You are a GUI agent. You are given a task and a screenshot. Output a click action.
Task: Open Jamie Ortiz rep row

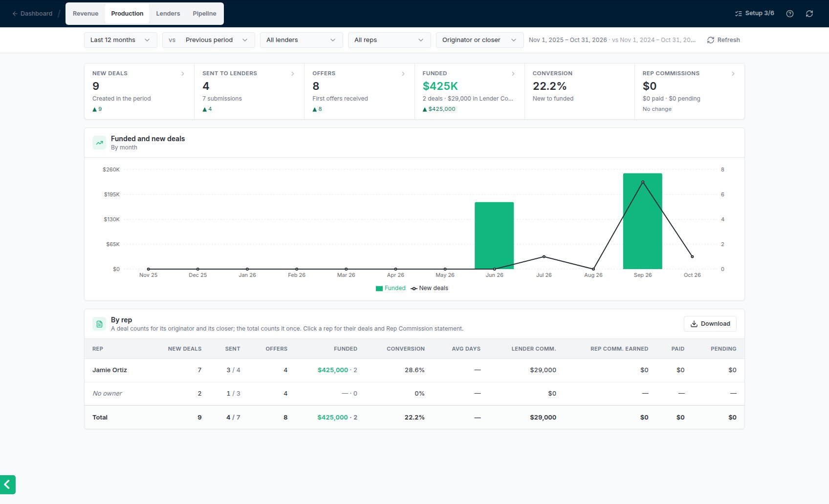[414, 370]
